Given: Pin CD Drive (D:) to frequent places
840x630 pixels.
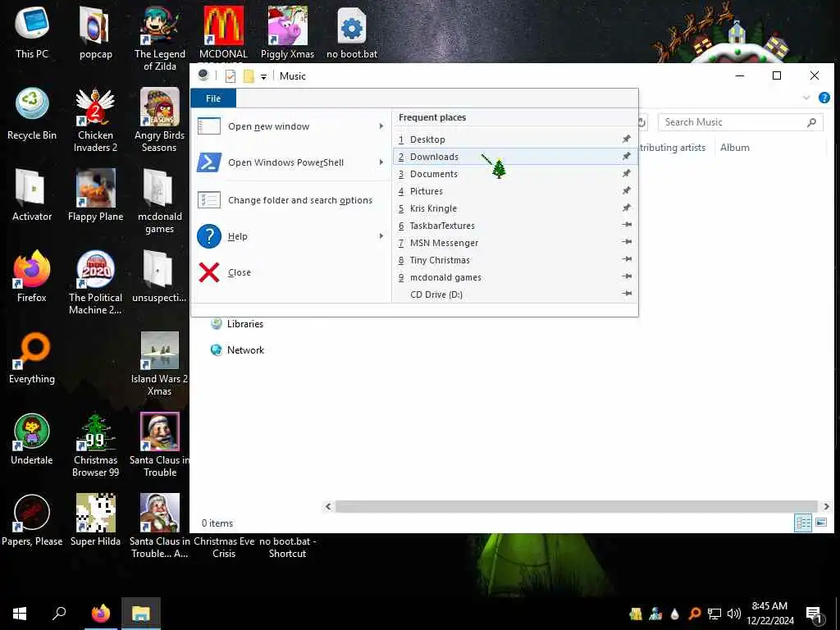Looking at the screenshot, I should coord(626,294).
